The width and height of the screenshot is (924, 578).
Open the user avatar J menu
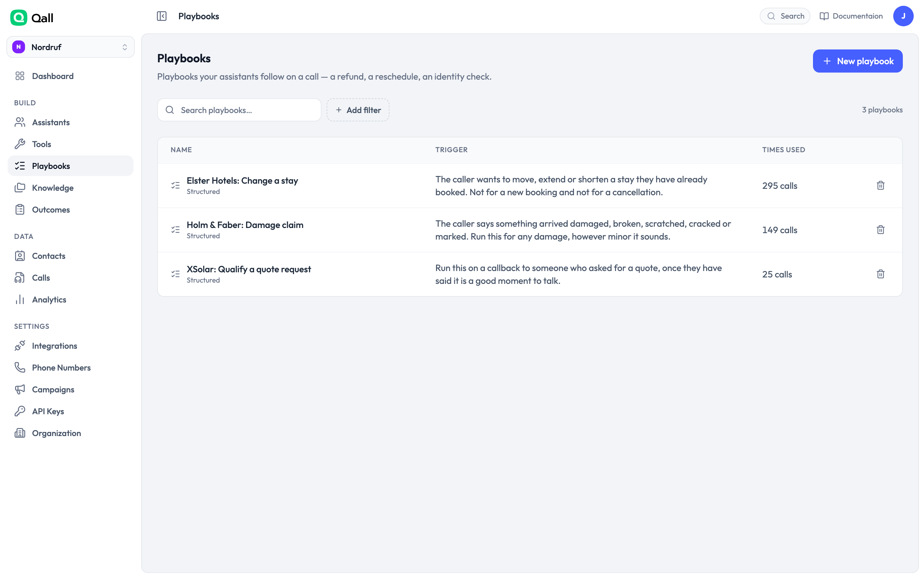pos(903,16)
